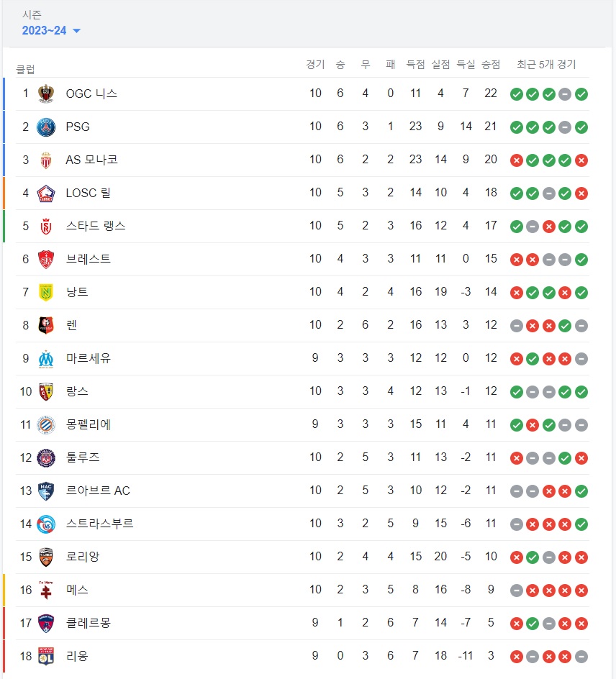Click OGC 니스's most recent match result
Image resolution: width=616 pixels, height=679 pixels.
[581, 94]
